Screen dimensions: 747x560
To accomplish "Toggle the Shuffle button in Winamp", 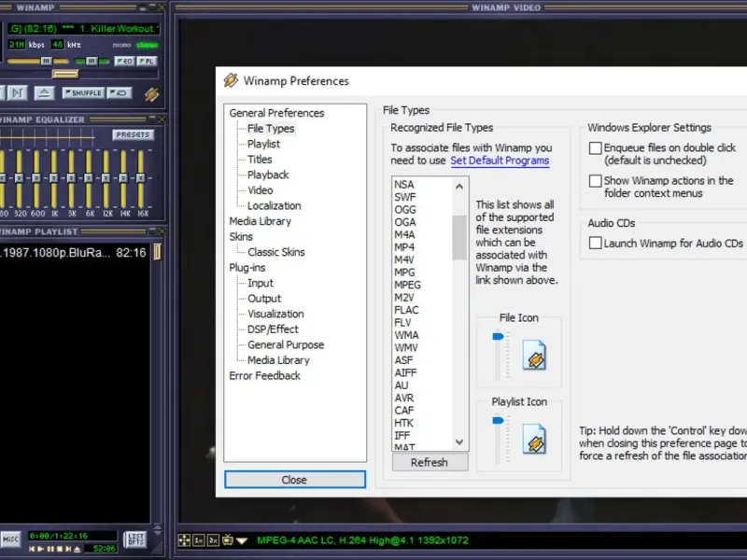I will pos(83,92).
